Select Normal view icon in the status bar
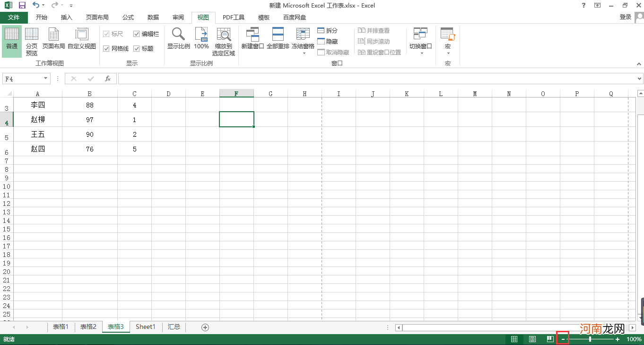 click(x=514, y=339)
